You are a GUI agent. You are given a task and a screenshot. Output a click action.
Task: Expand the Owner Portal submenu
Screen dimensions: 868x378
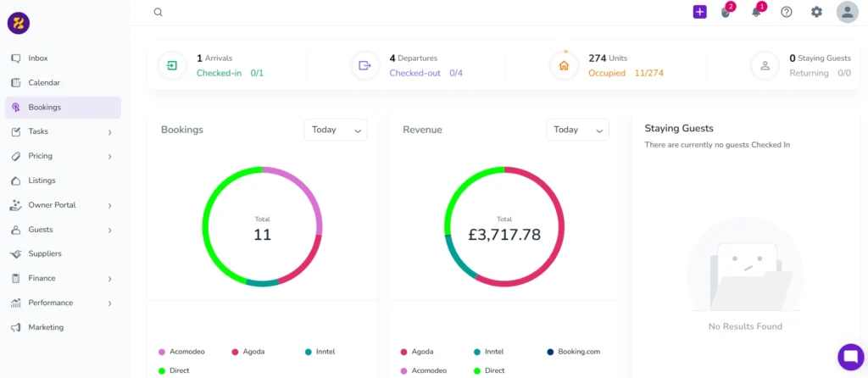109,205
